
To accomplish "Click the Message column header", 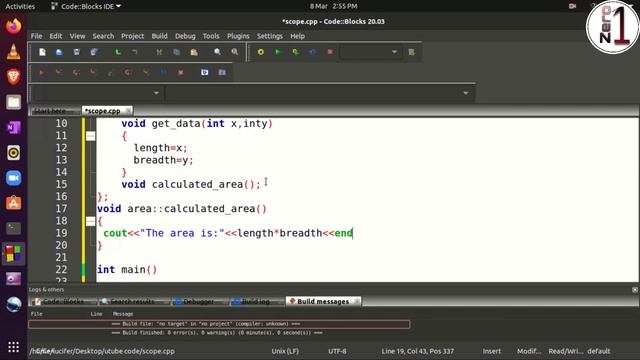I will [x=123, y=314].
